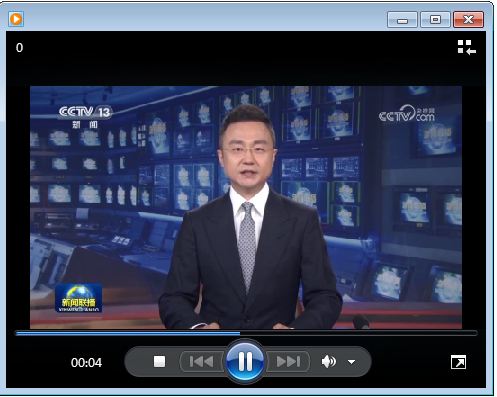Viewport: 497px width, 397px height.
Task: Open full screen view arrow icon
Action: pyautogui.click(x=458, y=362)
